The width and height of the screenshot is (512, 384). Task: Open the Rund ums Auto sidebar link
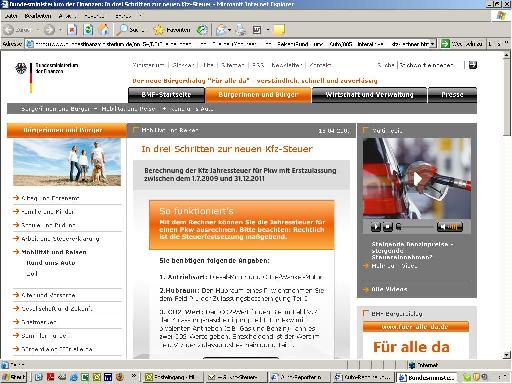(x=51, y=263)
